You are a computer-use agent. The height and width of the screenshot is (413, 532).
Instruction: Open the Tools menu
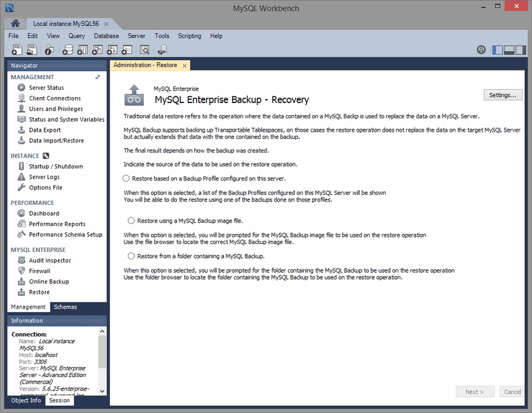(x=162, y=36)
